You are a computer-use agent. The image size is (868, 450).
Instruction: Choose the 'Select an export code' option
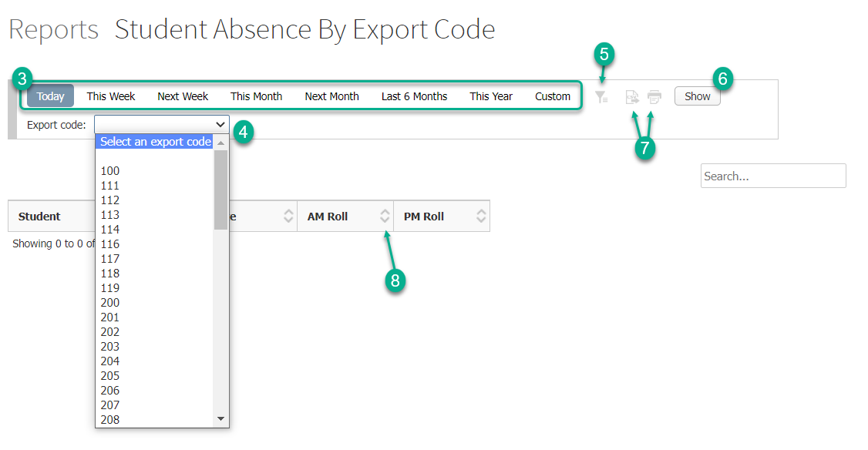(154, 141)
